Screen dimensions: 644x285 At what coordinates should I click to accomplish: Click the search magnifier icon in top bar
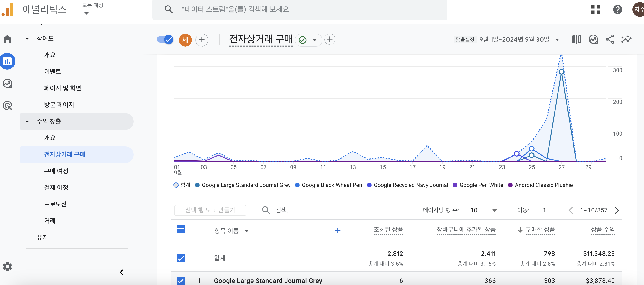[x=169, y=9]
